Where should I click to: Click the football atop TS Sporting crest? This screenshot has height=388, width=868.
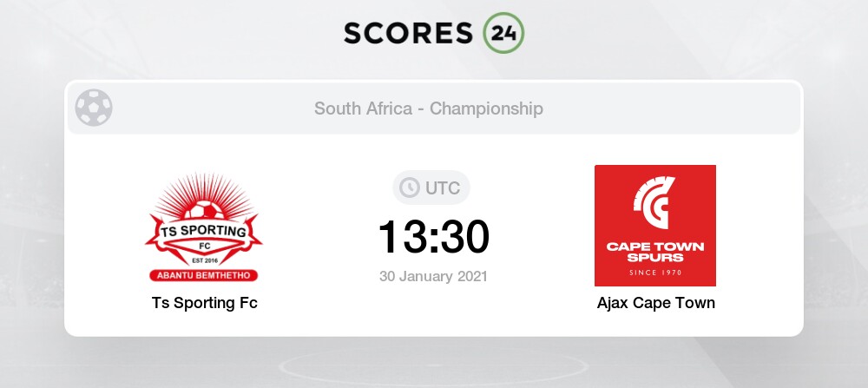click(x=204, y=210)
